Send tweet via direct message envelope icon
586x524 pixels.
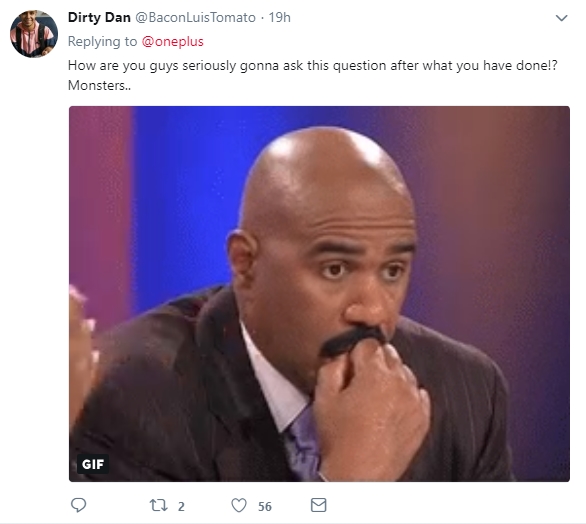pyautogui.click(x=318, y=505)
